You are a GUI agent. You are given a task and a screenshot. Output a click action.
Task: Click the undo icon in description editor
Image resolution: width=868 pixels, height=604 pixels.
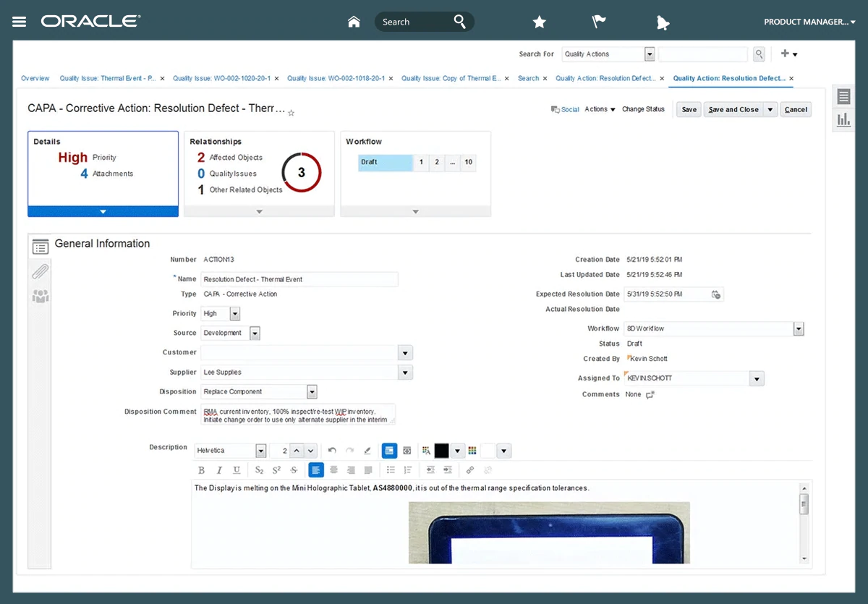[x=332, y=451]
